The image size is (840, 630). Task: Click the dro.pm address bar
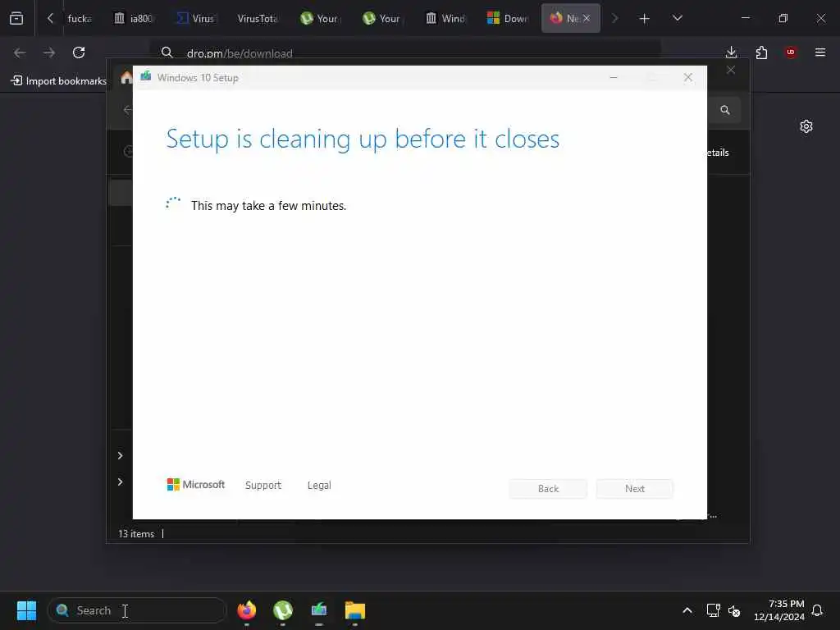[x=407, y=53]
